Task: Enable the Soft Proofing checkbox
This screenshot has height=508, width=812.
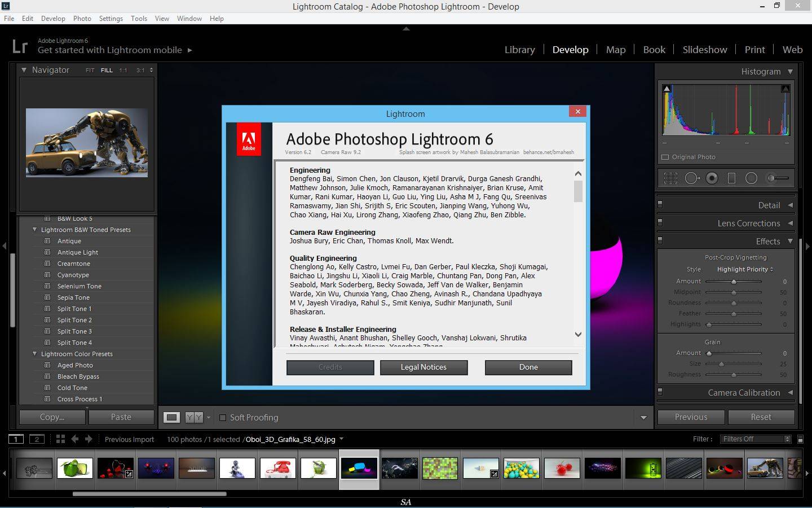Action: click(x=223, y=418)
